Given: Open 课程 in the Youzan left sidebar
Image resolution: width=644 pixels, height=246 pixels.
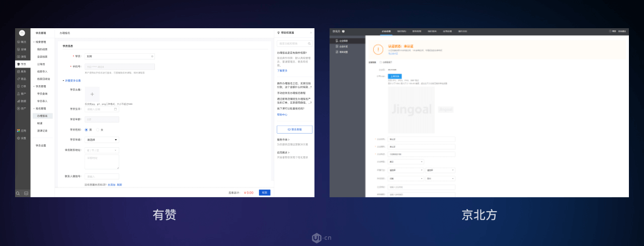Looking at the screenshot, I should pos(22,56).
